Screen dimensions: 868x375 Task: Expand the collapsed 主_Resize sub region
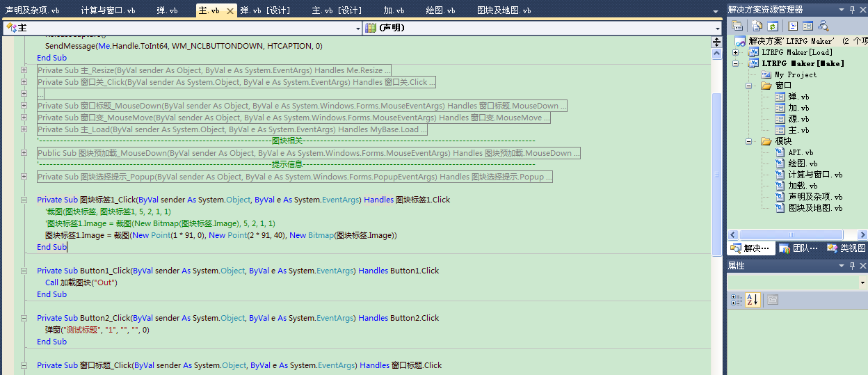(x=24, y=70)
